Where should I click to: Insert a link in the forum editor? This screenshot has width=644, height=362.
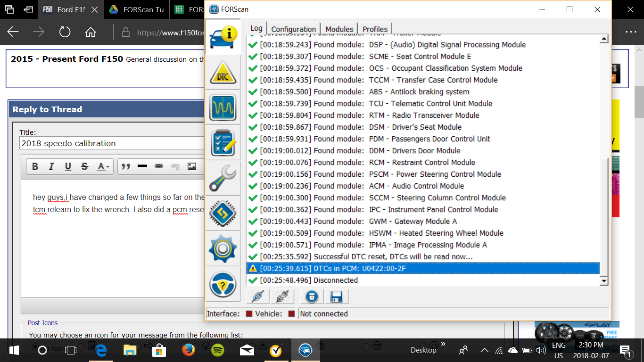pos(159,166)
